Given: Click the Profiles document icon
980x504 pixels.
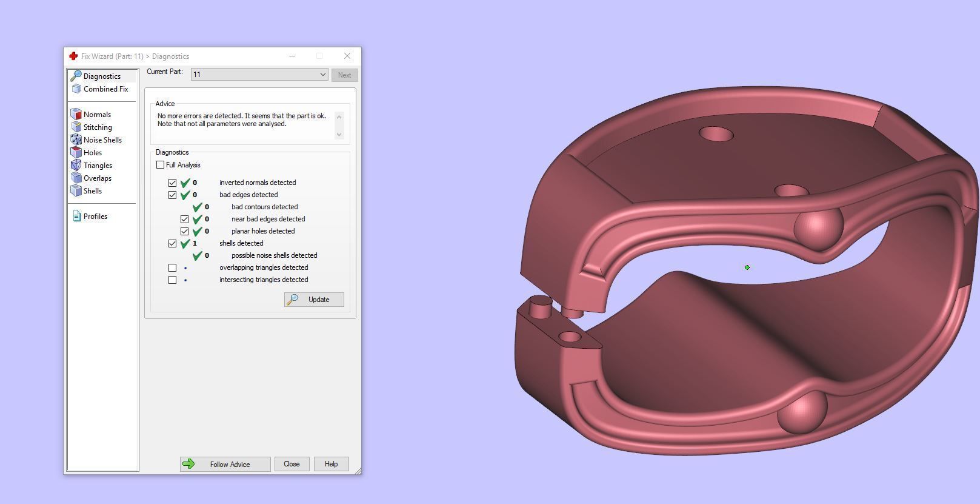Looking at the screenshot, I should click(76, 216).
